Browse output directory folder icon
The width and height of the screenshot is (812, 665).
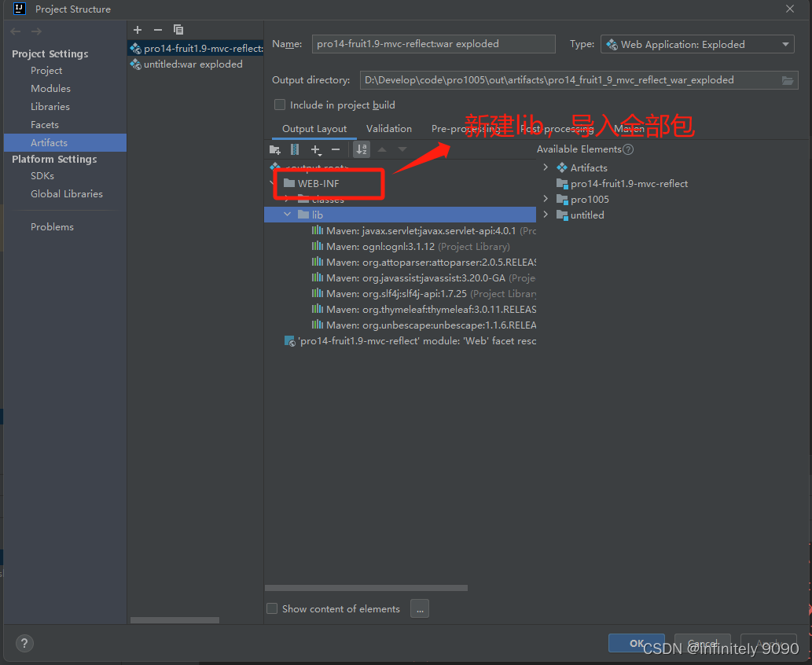click(x=787, y=80)
